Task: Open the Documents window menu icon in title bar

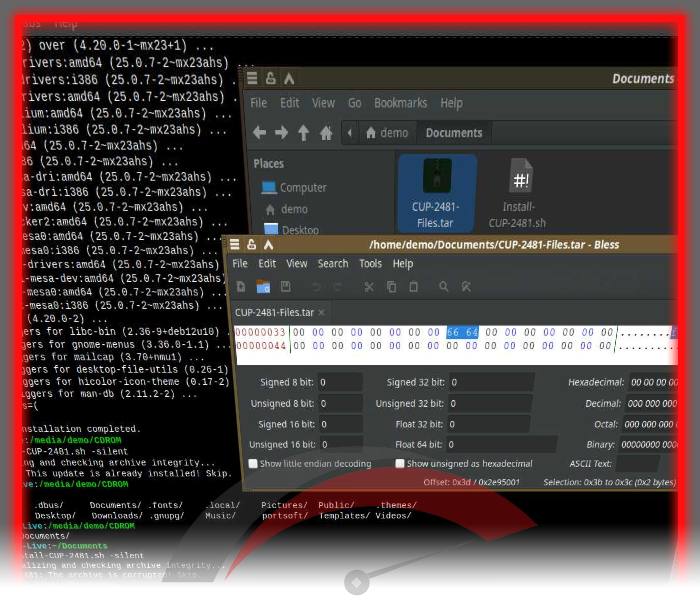Action: tap(252, 78)
